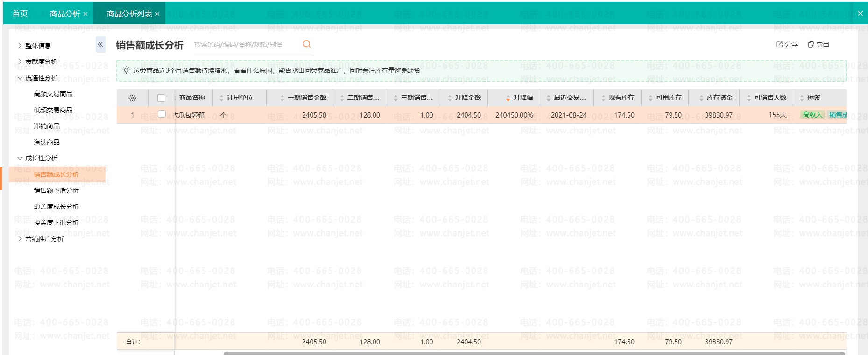The image size is (868, 355).
Task: Sort by 升降幅 column arrows
Action: coord(508,98)
